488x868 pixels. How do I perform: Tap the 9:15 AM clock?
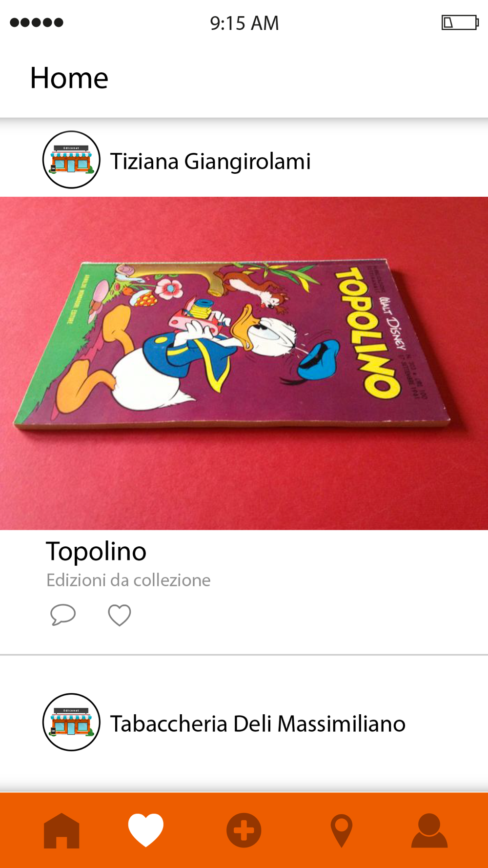[x=244, y=23]
